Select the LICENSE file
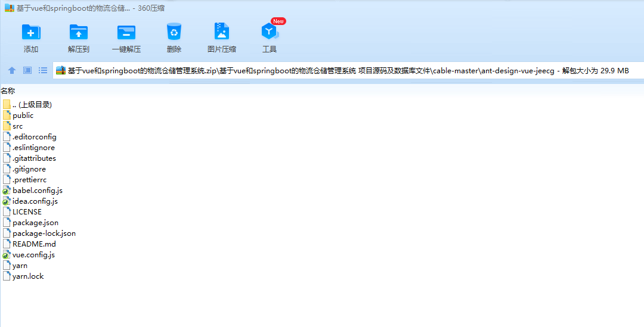This screenshot has height=327, width=644. [x=22, y=211]
